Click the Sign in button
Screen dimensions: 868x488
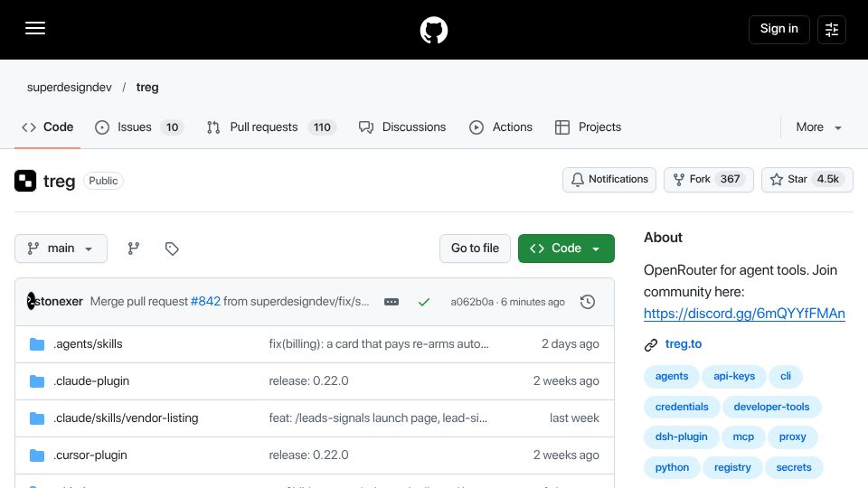778,29
